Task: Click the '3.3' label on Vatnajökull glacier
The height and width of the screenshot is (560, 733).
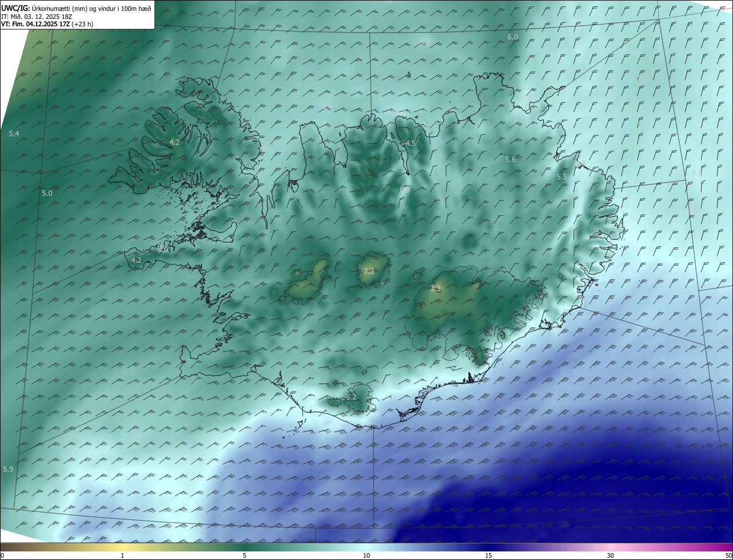Action: point(435,288)
